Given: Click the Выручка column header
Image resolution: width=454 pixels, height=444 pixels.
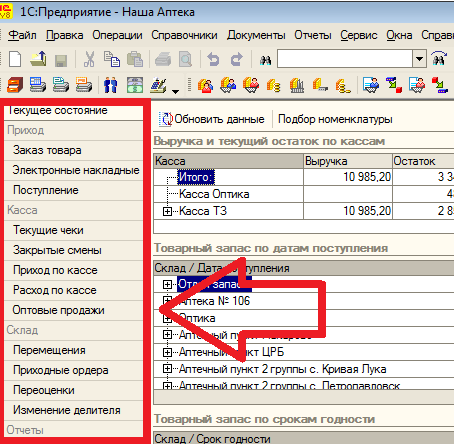Looking at the screenshot, I should pyautogui.click(x=348, y=161).
